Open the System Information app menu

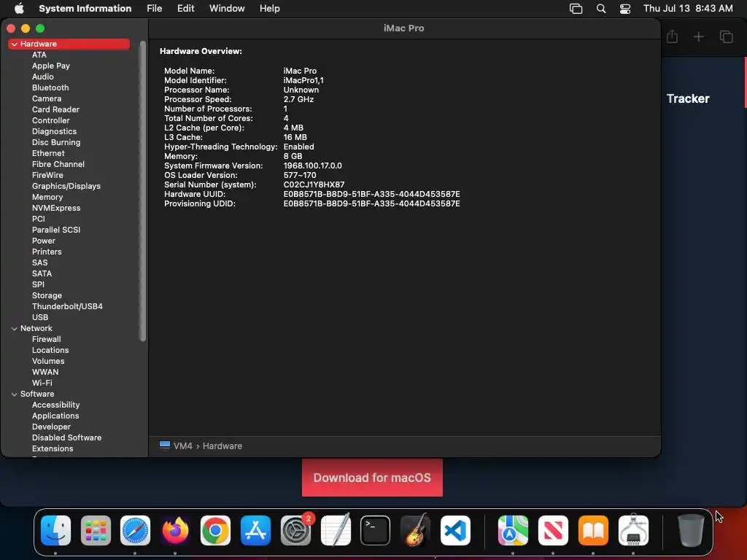(x=85, y=8)
